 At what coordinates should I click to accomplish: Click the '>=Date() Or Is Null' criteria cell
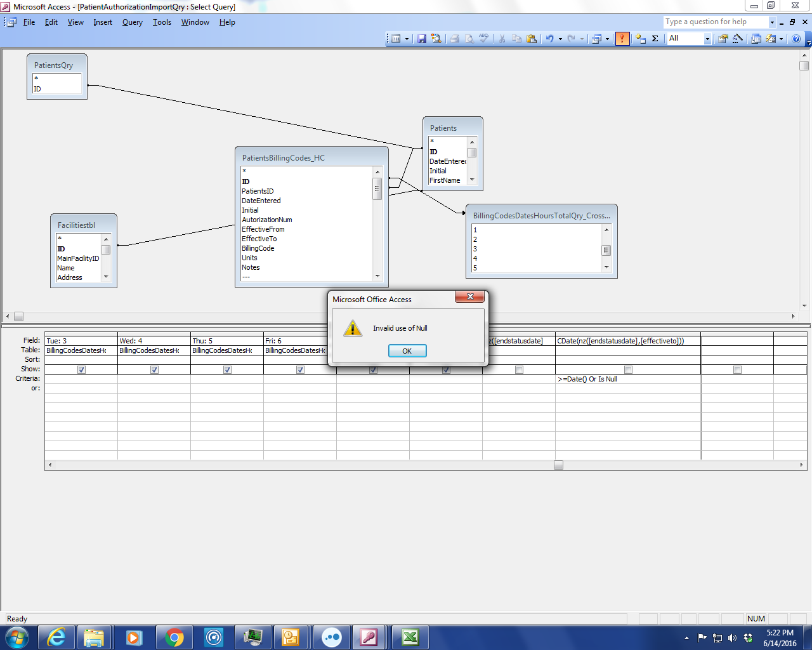[x=628, y=379]
